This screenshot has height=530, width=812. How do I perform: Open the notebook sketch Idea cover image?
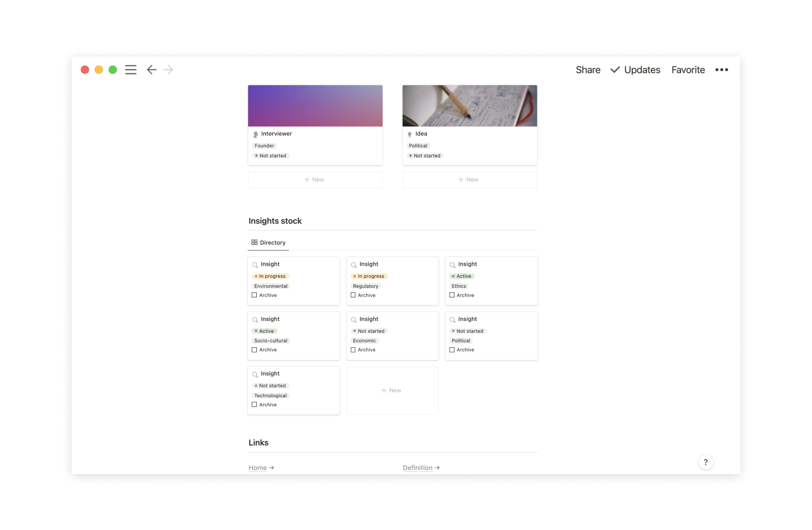(x=470, y=106)
